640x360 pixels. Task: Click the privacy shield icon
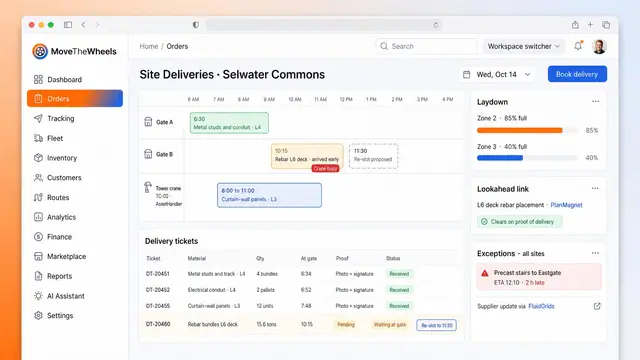196,25
